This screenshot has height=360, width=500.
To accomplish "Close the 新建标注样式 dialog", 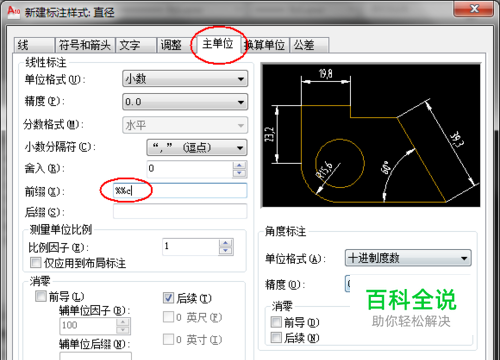I will 473,9.
